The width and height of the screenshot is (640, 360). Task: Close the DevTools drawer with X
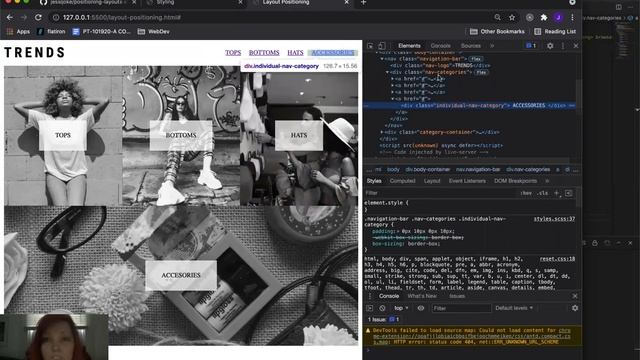575,296
